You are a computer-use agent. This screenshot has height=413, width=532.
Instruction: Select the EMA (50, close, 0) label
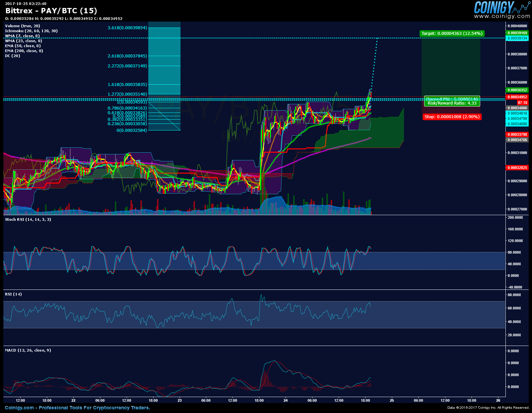tap(23, 46)
